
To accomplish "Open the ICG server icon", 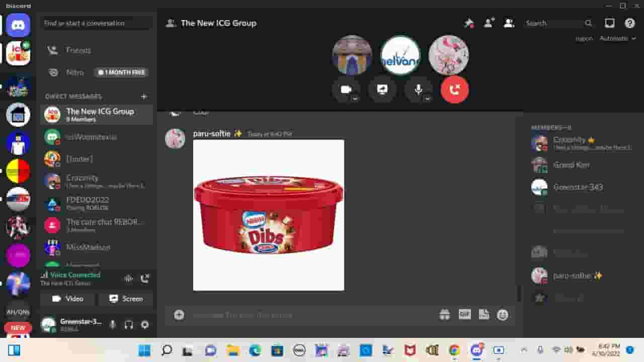I will point(18,53).
